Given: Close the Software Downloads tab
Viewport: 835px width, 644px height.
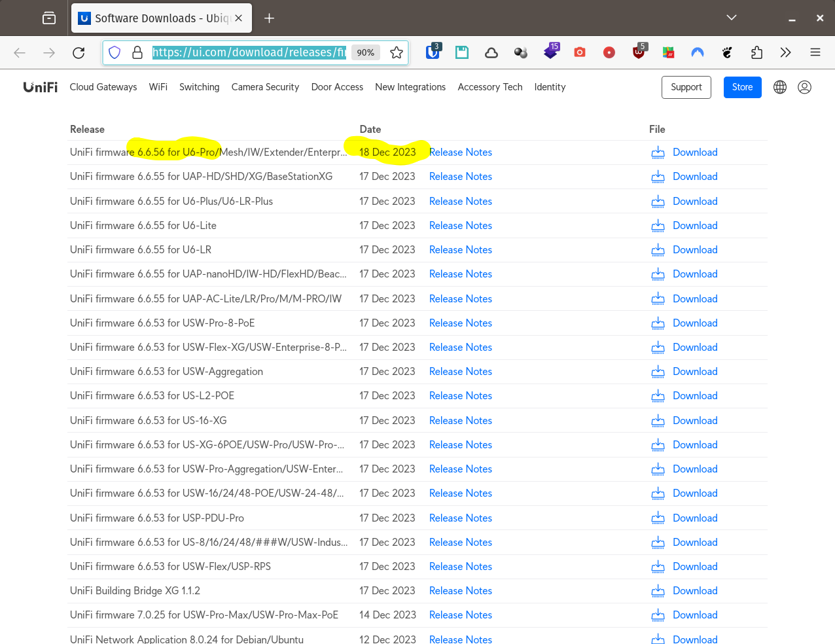Looking at the screenshot, I should point(239,18).
